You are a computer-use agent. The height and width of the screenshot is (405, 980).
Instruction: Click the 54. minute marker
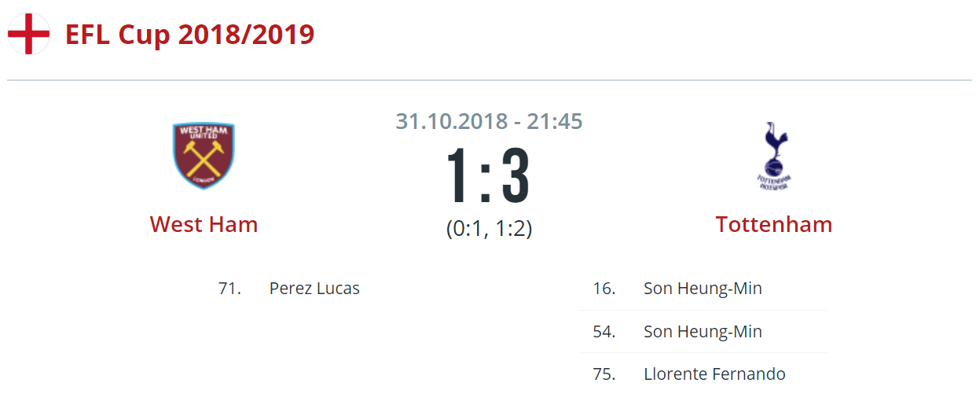pyautogui.click(x=604, y=332)
